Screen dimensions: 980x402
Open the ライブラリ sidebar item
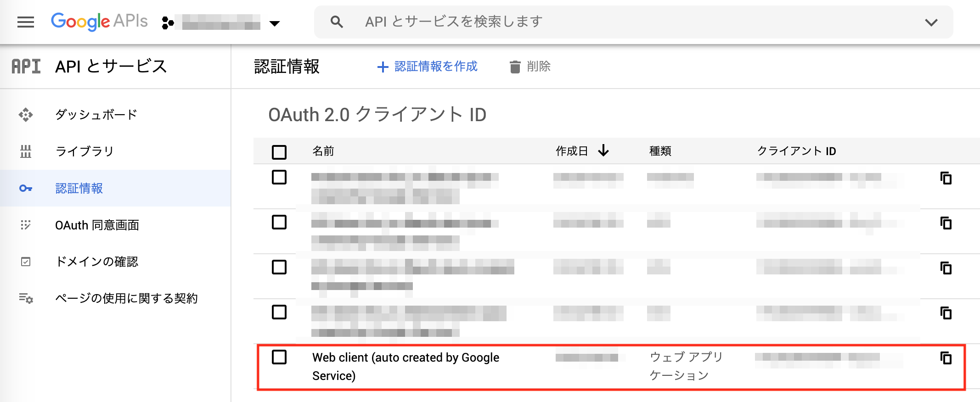tap(115, 151)
